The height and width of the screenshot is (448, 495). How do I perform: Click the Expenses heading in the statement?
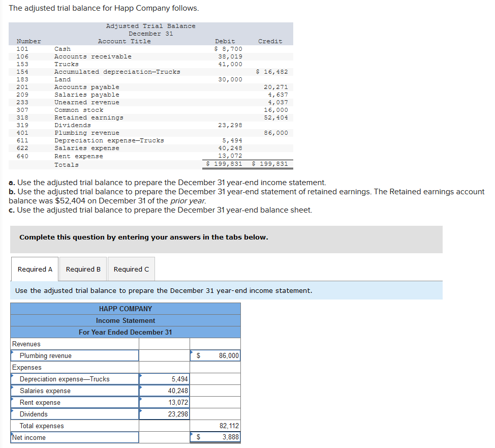click(27, 367)
